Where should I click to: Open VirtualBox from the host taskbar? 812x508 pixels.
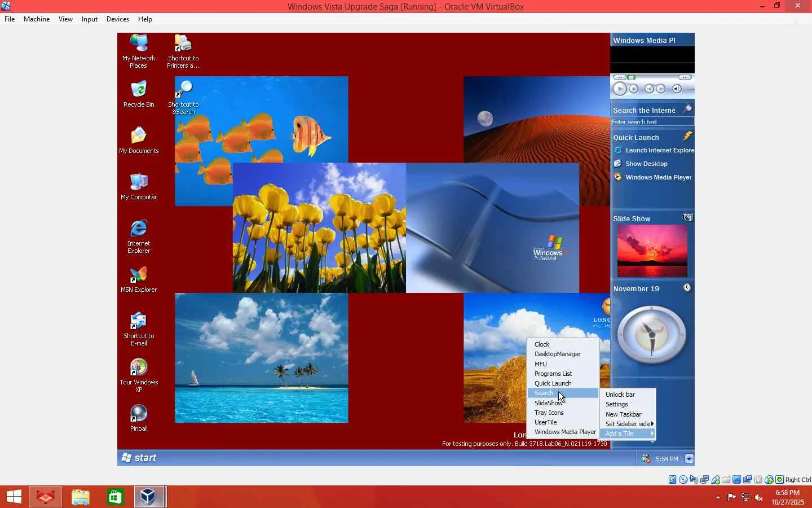click(x=149, y=497)
